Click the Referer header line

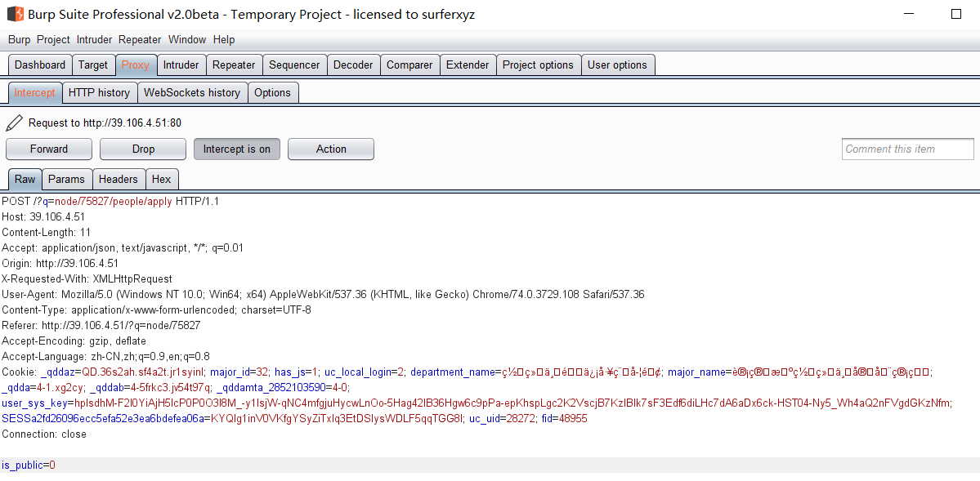(x=101, y=326)
